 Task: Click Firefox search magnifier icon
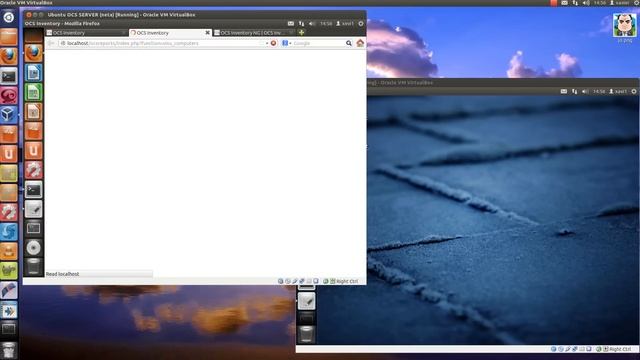(x=349, y=43)
